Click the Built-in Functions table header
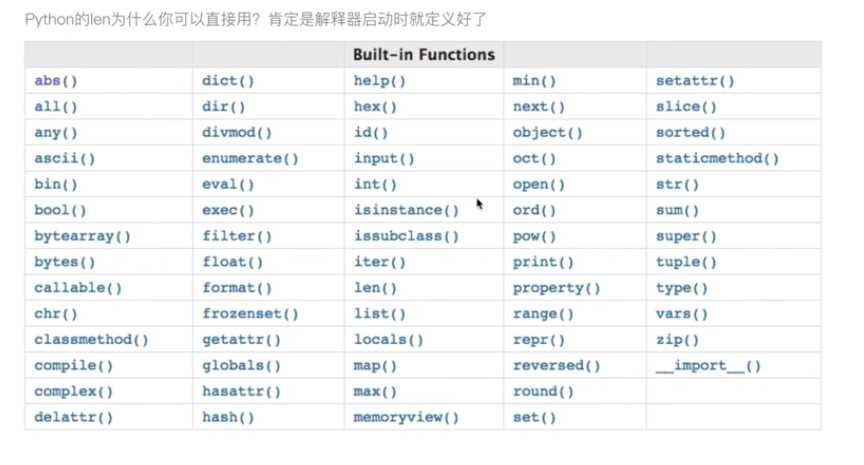Viewport: 864px width, 465px height. point(424,55)
